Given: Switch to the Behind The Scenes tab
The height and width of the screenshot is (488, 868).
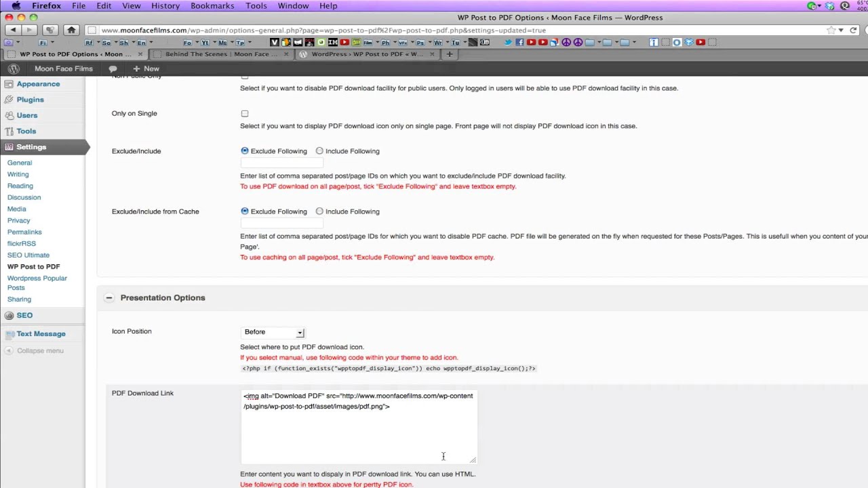Looking at the screenshot, I should coord(221,54).
